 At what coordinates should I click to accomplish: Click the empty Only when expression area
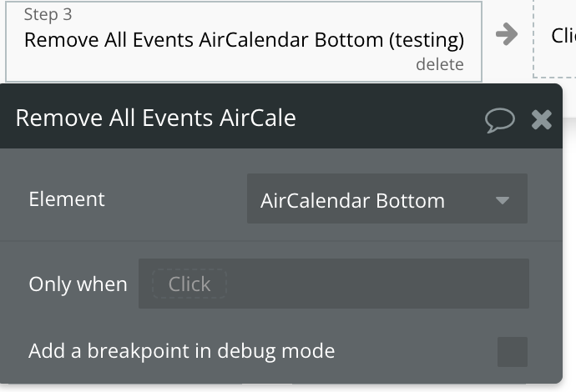point(376,284)
